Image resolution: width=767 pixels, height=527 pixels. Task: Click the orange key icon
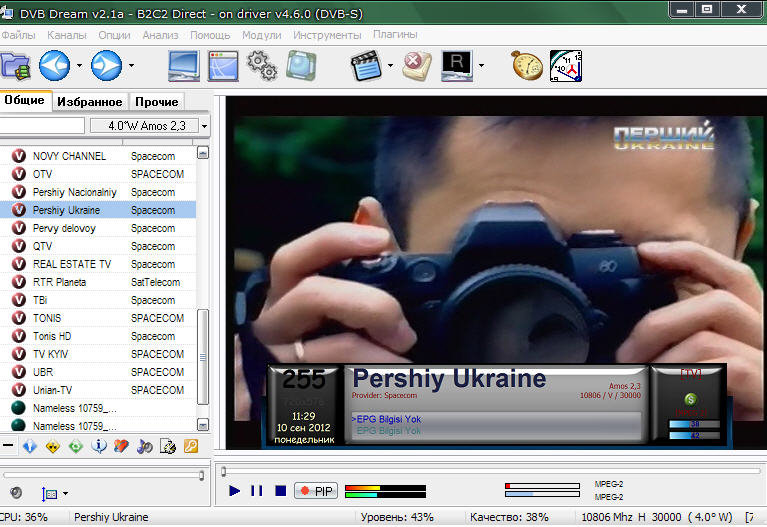pos(191,446)
